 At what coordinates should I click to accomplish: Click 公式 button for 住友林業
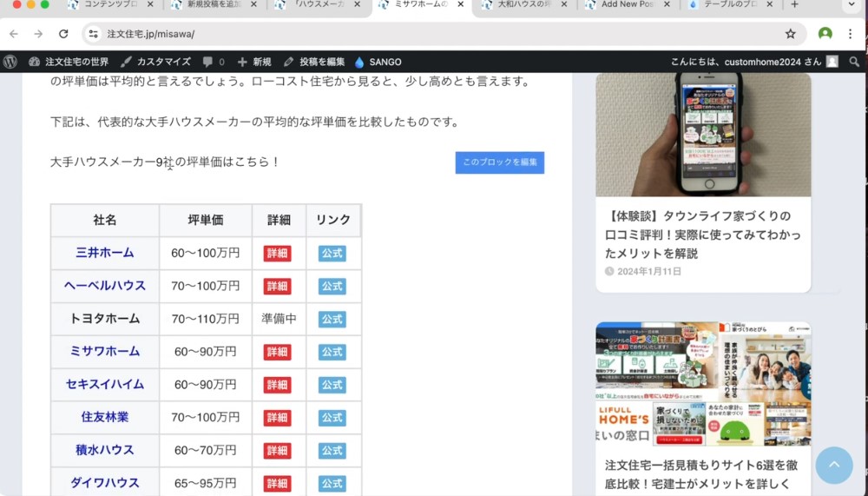point(332,417)
